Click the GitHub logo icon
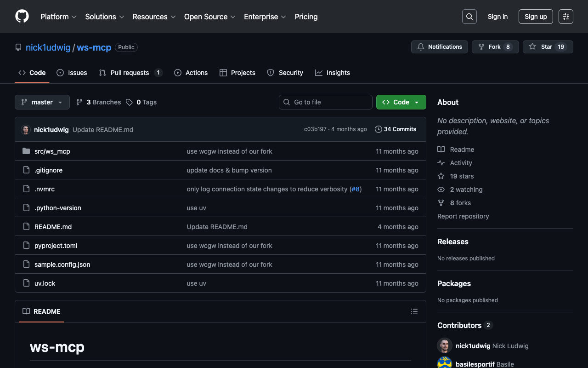This screenshot has height=368, width=588. coord(22,17)
